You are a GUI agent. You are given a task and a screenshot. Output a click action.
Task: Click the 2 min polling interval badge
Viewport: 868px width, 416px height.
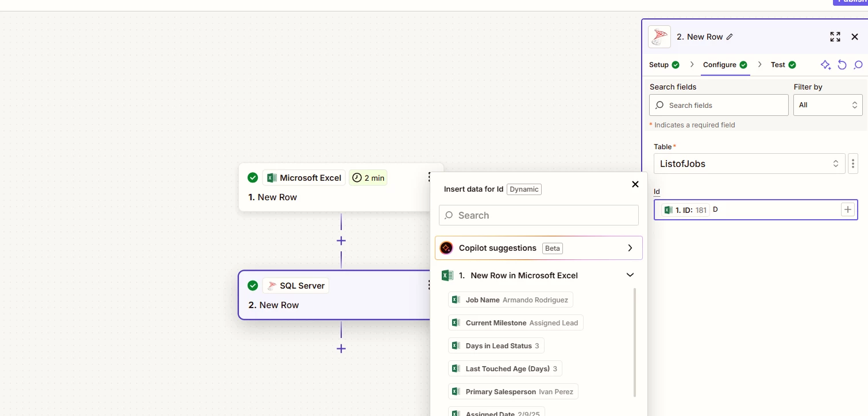click(368, 178)
